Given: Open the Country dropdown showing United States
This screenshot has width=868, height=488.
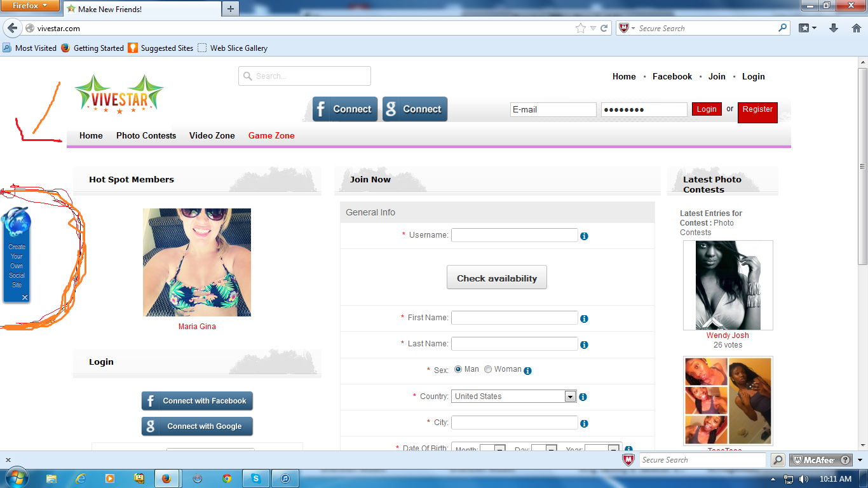Looking at the screenshot, I should [x=513, y=396].
